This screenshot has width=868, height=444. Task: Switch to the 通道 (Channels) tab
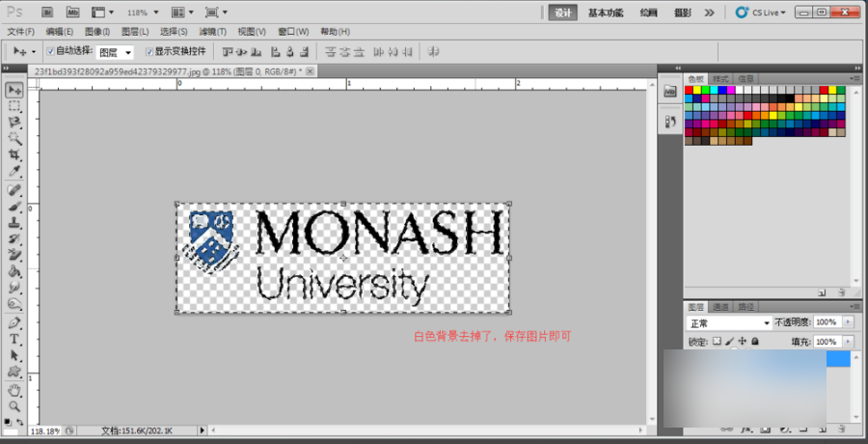720,307
